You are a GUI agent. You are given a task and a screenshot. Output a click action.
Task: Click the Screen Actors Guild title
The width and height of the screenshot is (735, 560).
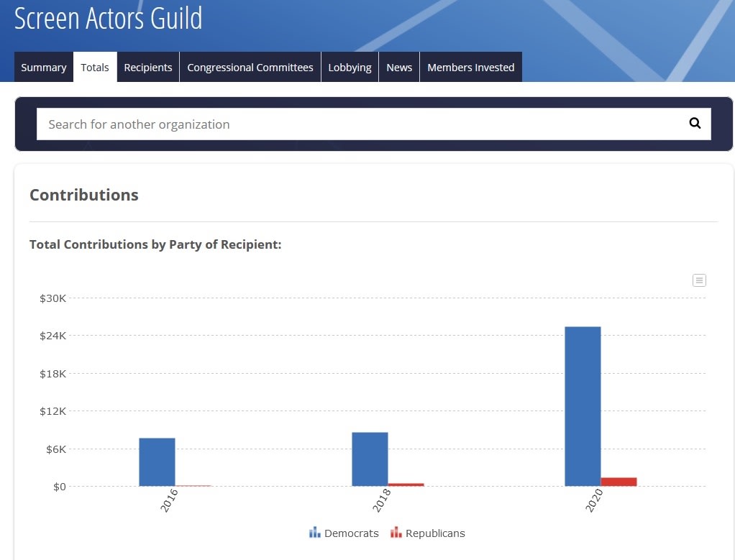click(x=109, y=18)
